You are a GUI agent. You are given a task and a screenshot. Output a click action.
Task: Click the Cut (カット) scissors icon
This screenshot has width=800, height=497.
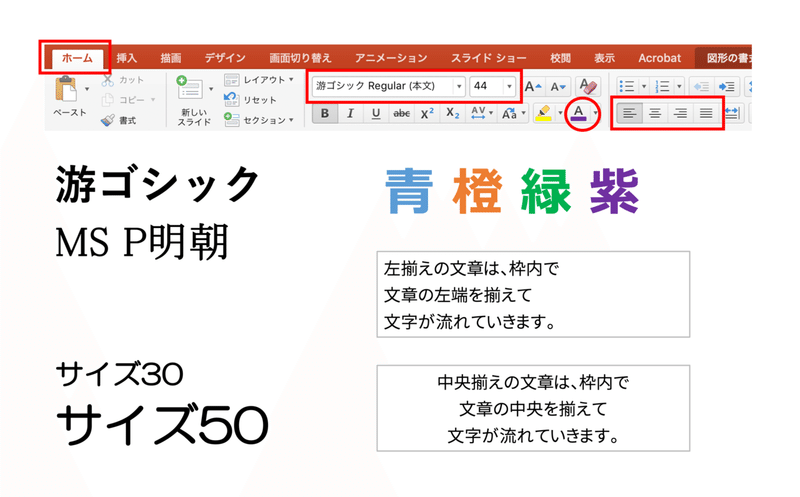[x=108, y=81]
